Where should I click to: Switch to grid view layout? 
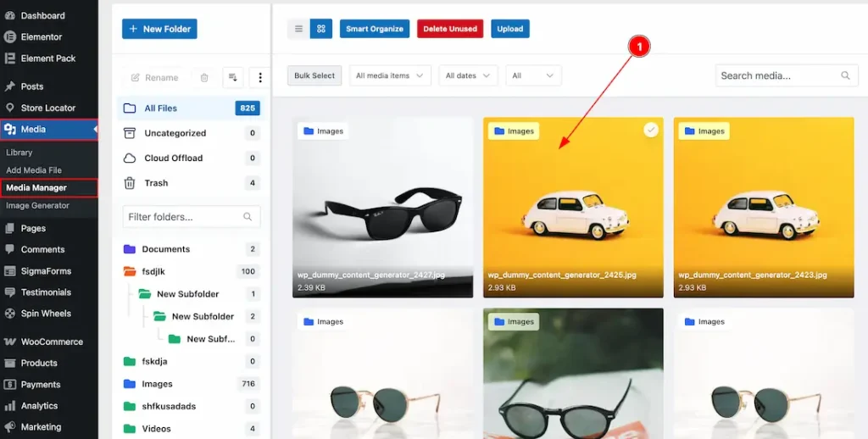(x=321, y=29)
